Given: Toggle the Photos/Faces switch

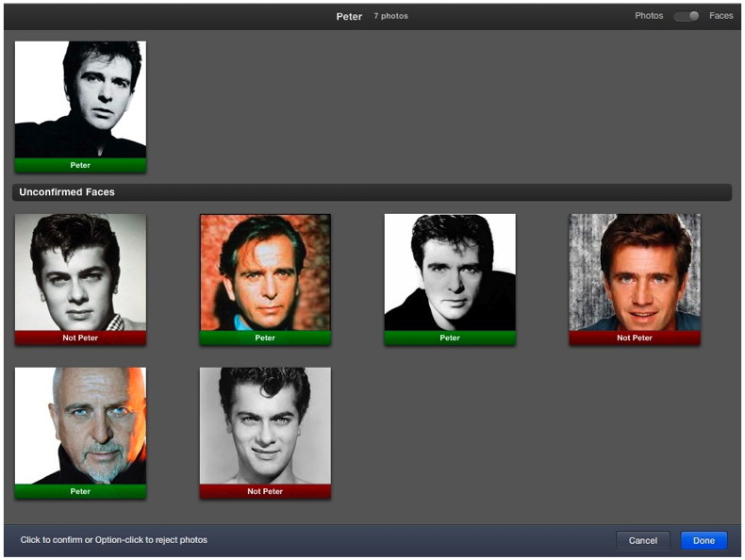Looking at the screenshot, I should pos(687,16).
